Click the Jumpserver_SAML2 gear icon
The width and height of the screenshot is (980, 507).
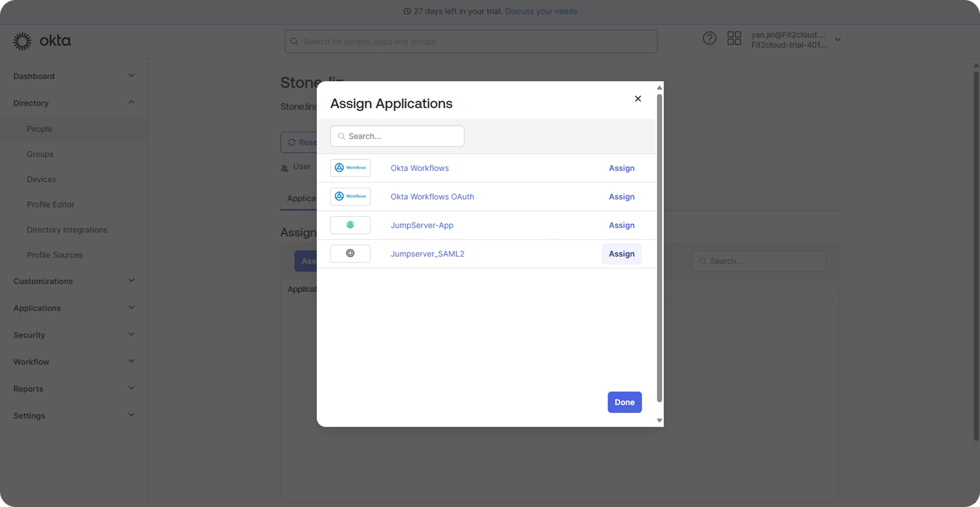[350, 253]
